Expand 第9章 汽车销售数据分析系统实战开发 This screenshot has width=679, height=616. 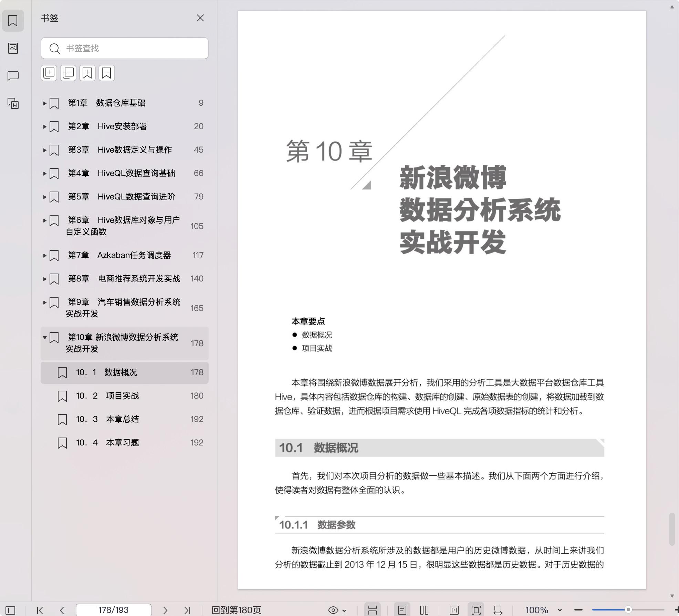pyautogui.click(x=44, y=302)
